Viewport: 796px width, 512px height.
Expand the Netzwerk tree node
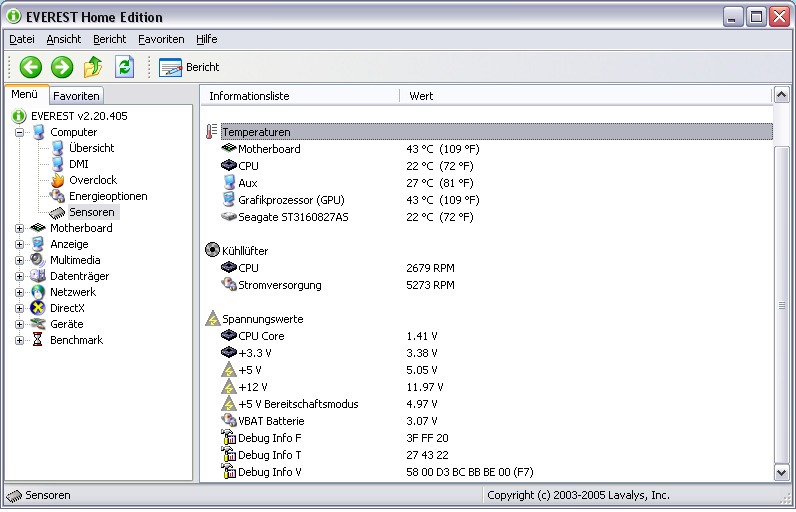click(19, 292)
